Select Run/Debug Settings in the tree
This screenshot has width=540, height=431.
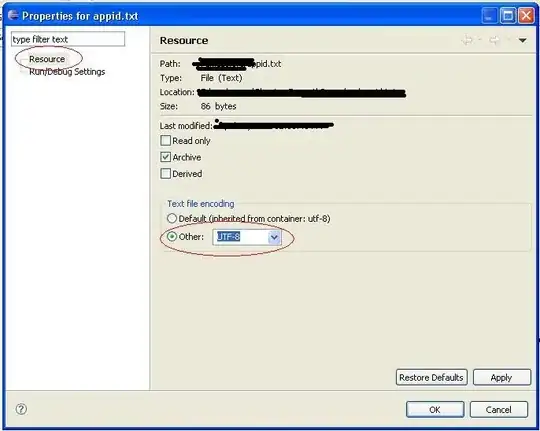tap(67, 72)
